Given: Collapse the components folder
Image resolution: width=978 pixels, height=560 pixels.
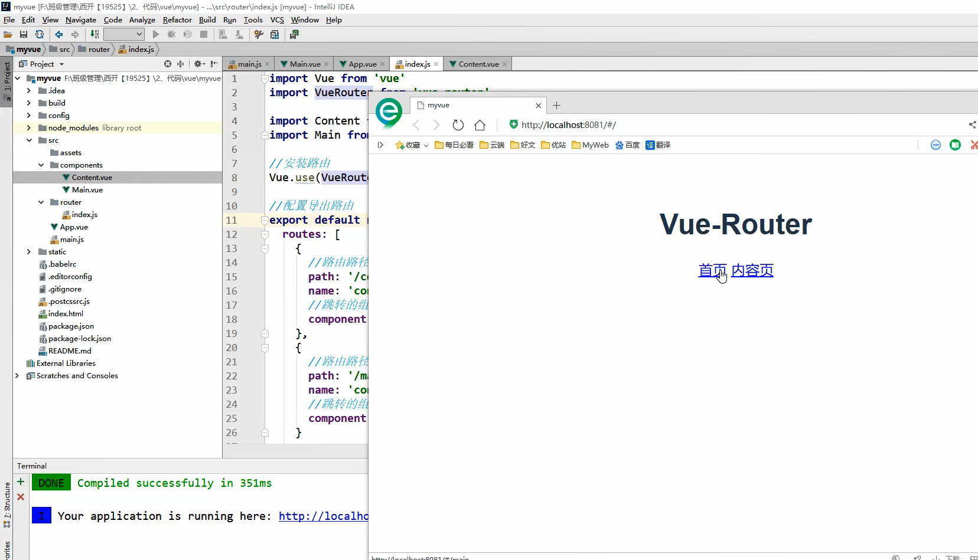Looking at the screenshot, I should pyautogui.click(x=41, y=165).
